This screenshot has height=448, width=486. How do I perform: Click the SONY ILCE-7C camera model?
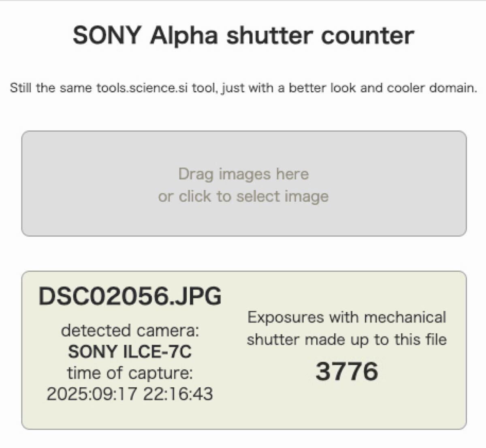[130, 352]
